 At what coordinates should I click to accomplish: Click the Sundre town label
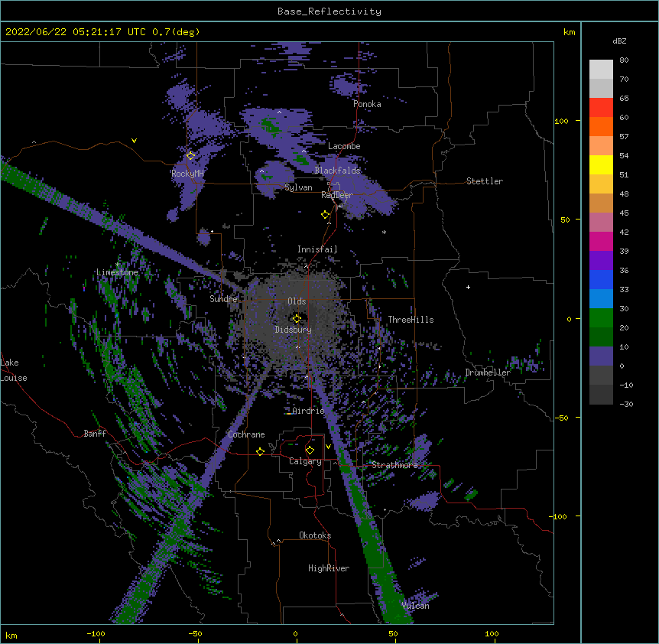pos(223,299)
